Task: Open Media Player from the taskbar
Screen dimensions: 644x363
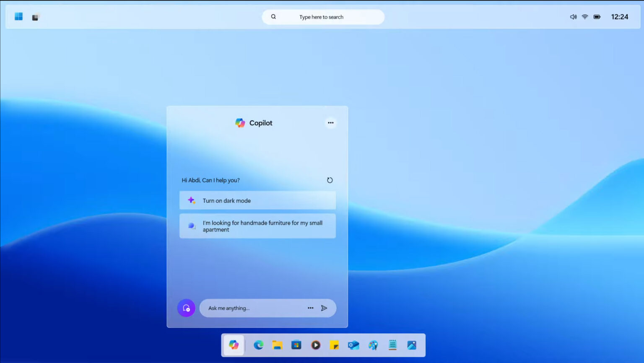Action: (315, 345)
